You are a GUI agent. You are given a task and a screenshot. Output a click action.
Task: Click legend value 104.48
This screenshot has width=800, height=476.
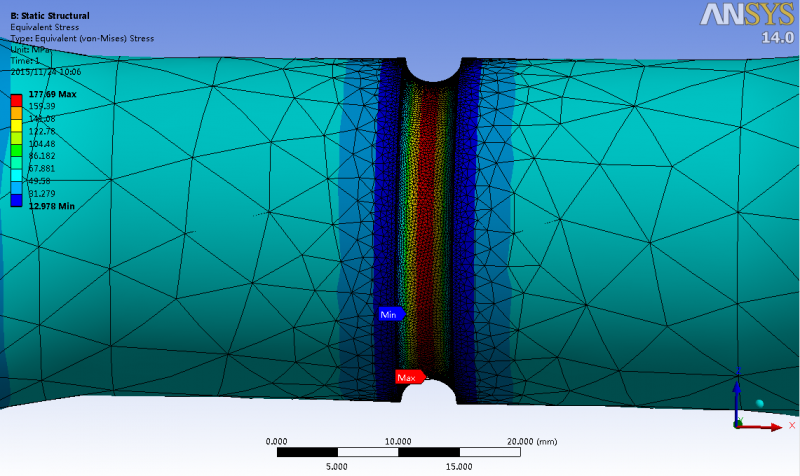click(42, 144)
